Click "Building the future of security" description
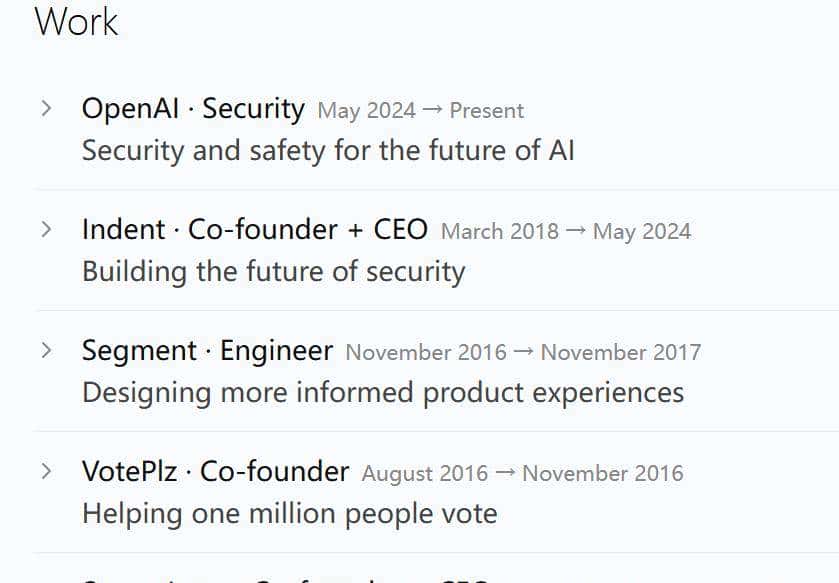Screen dimensions: 839x583 tap(273, 272)
